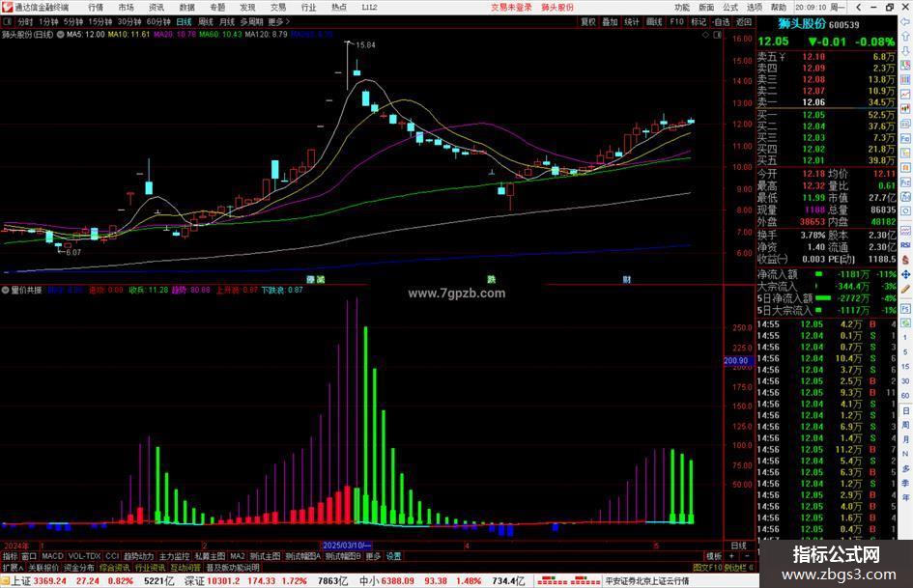Click the 30 minute sidebar icon

click(x=905, y=381)
